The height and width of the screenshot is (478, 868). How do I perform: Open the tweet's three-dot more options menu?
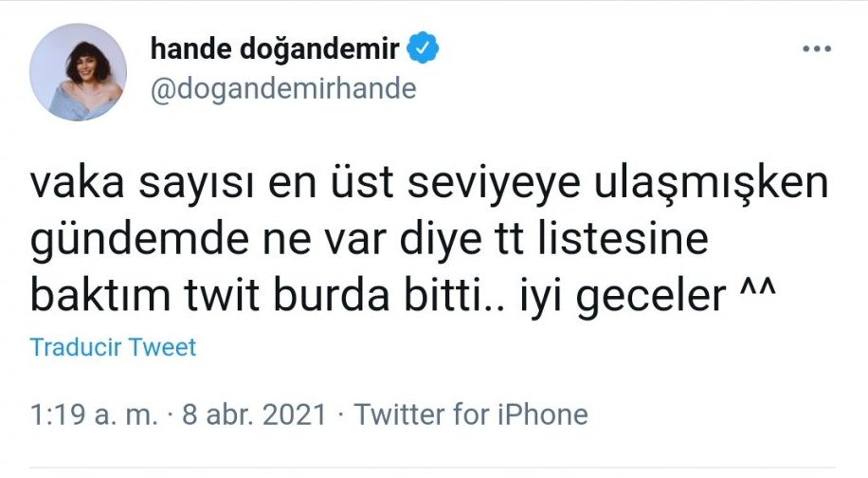[x=816, y=49]
